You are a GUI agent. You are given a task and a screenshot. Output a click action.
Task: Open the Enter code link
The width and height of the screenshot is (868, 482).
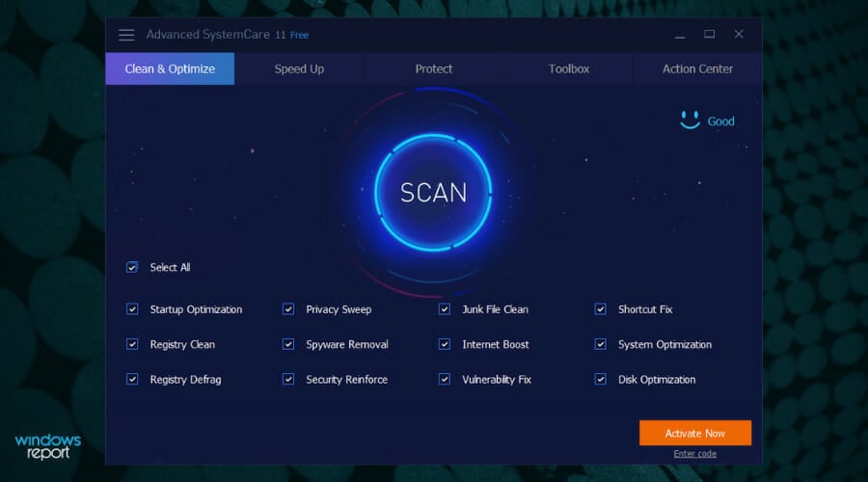[x=694, y=454]
